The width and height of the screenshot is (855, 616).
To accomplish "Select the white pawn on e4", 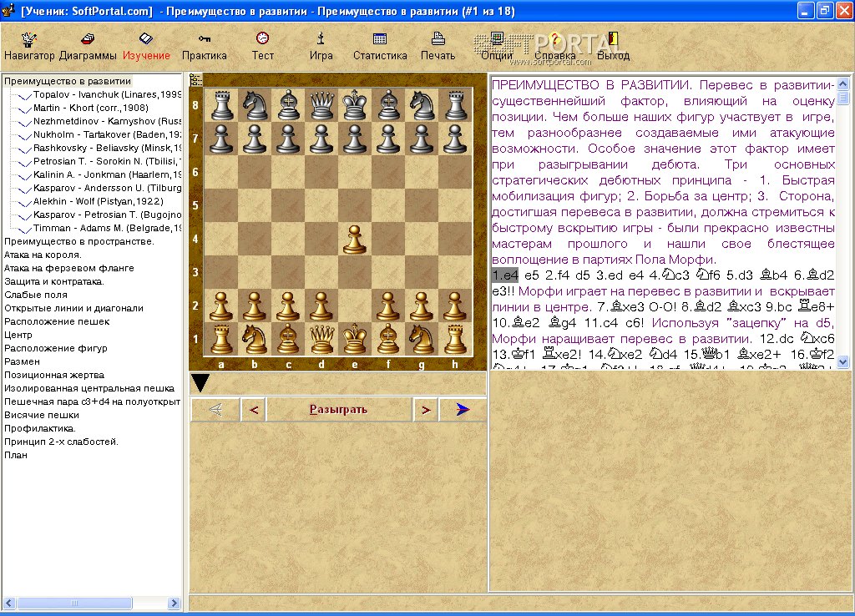I will pos(354,239).
